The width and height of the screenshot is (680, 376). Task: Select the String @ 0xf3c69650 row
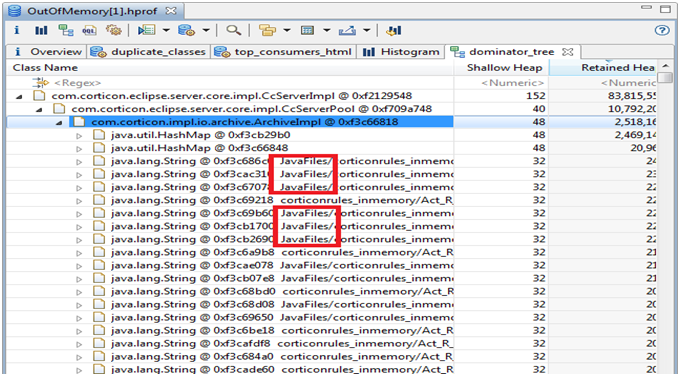[331, 317]
